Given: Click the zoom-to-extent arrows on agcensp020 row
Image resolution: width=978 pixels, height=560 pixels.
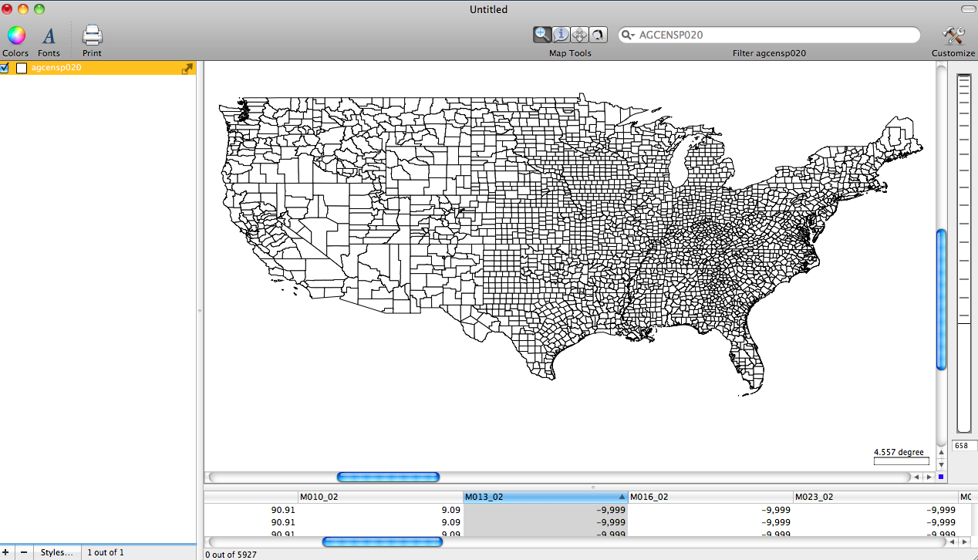Looking at the screenshot, I should 187,68.
